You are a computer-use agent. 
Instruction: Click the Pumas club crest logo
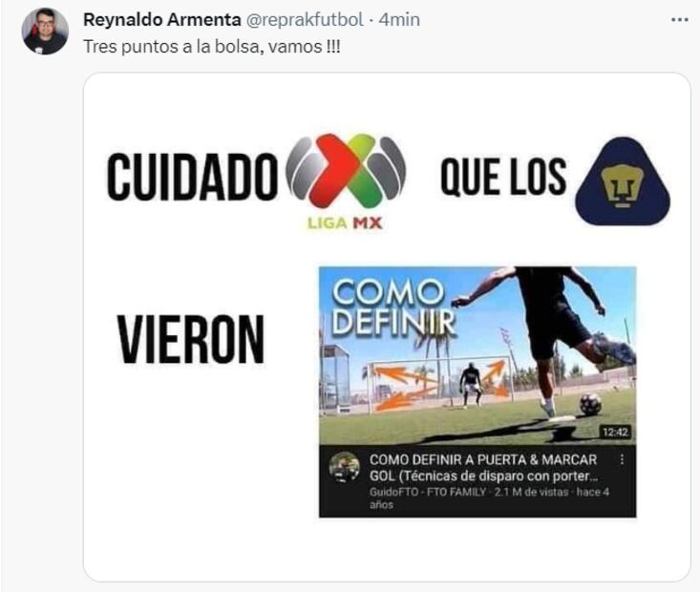coord(623,180)
